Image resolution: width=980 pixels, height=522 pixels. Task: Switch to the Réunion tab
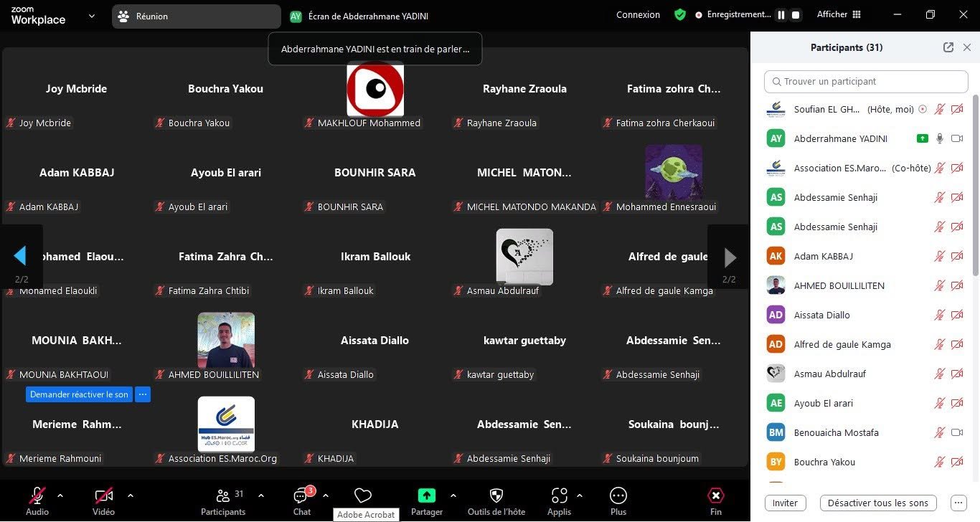(197, 16)
